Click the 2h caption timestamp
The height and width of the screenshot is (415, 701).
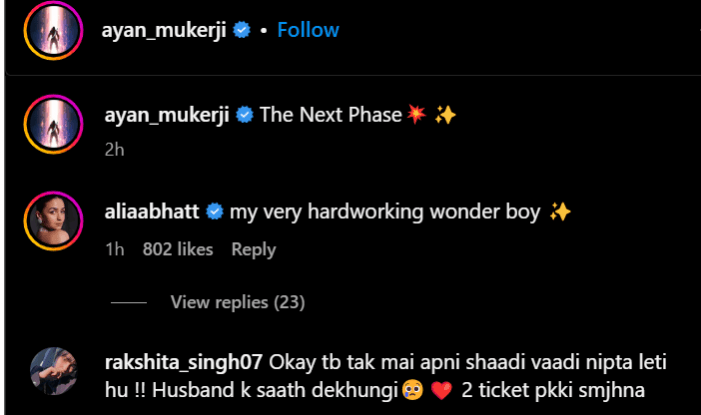[113, 149]
